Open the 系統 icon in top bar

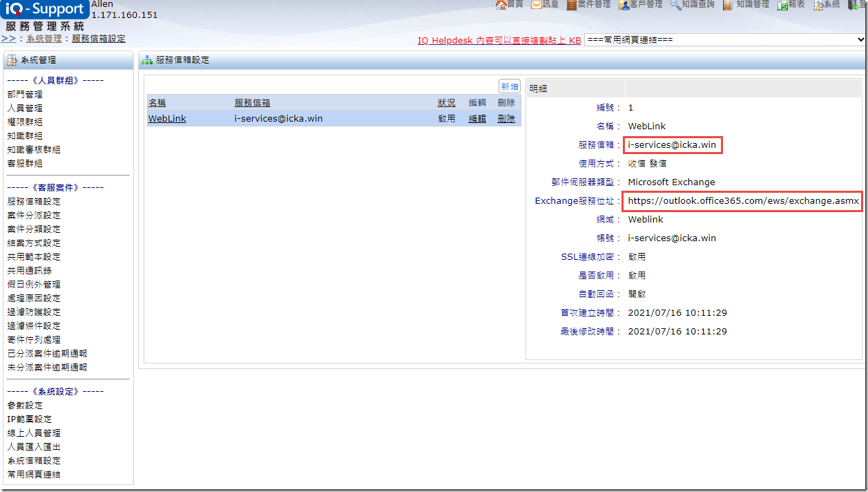818,5
